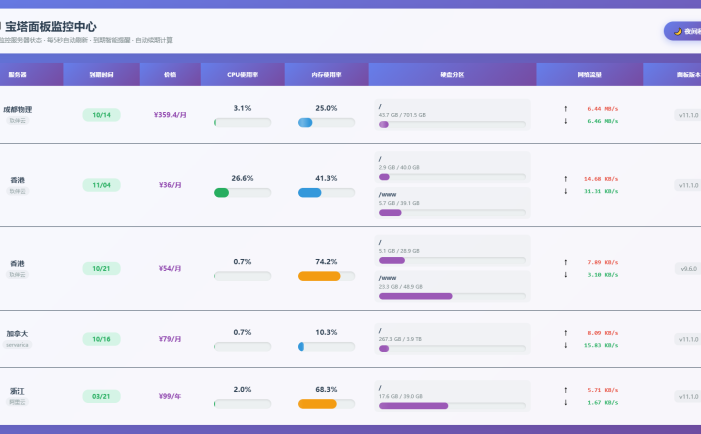This screenshot has width=701, height=434.
Task: Click the 10/14 expiry date badge
Action: 101,115
